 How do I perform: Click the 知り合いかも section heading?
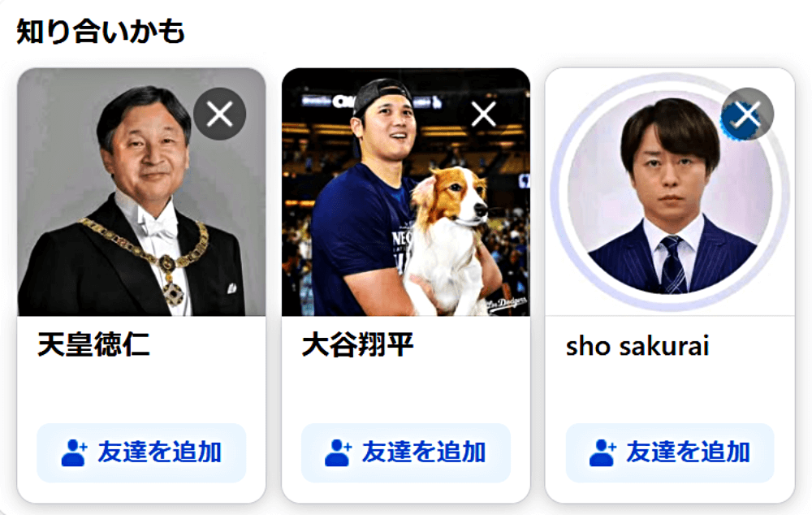point(101,31)
